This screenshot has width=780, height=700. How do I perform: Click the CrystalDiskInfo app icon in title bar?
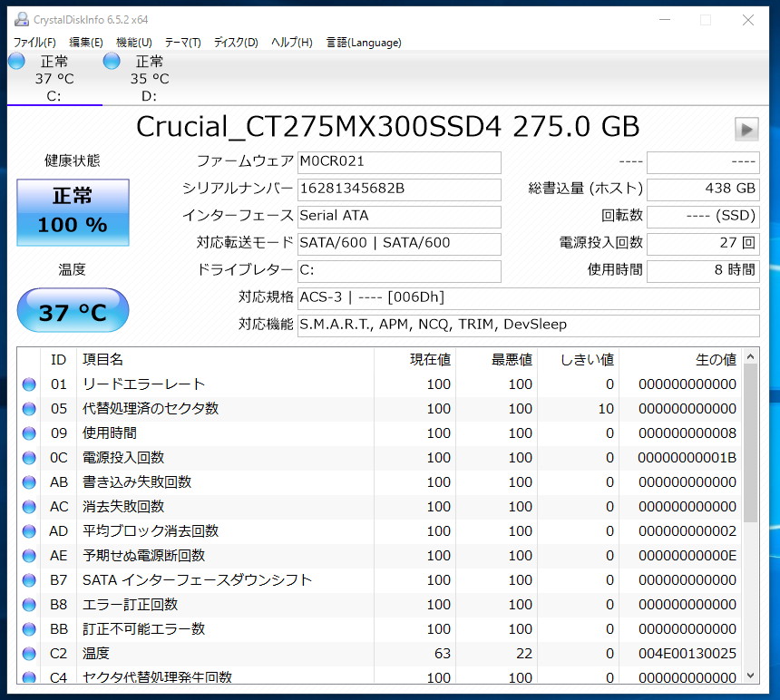point(22,20)
